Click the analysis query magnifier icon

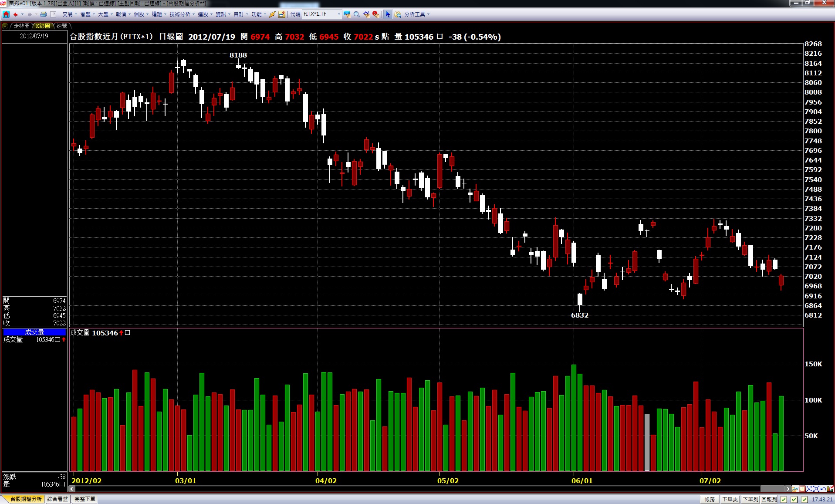(398, 14)
